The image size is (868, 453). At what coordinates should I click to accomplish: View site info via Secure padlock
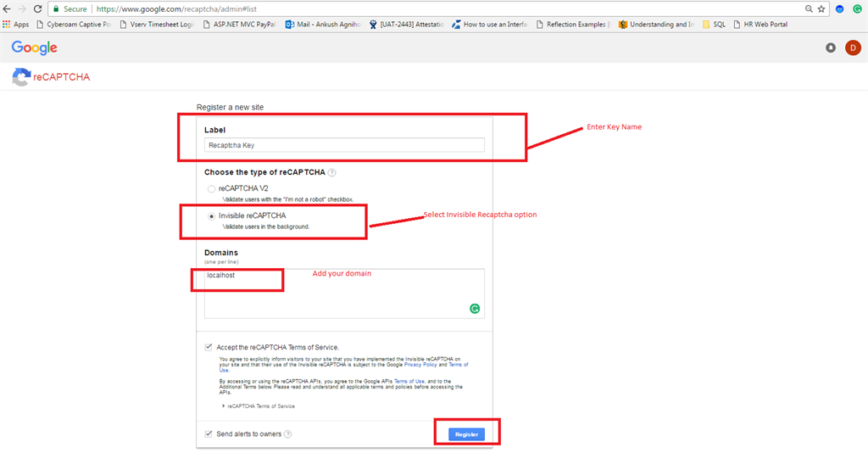pos(70,8)
